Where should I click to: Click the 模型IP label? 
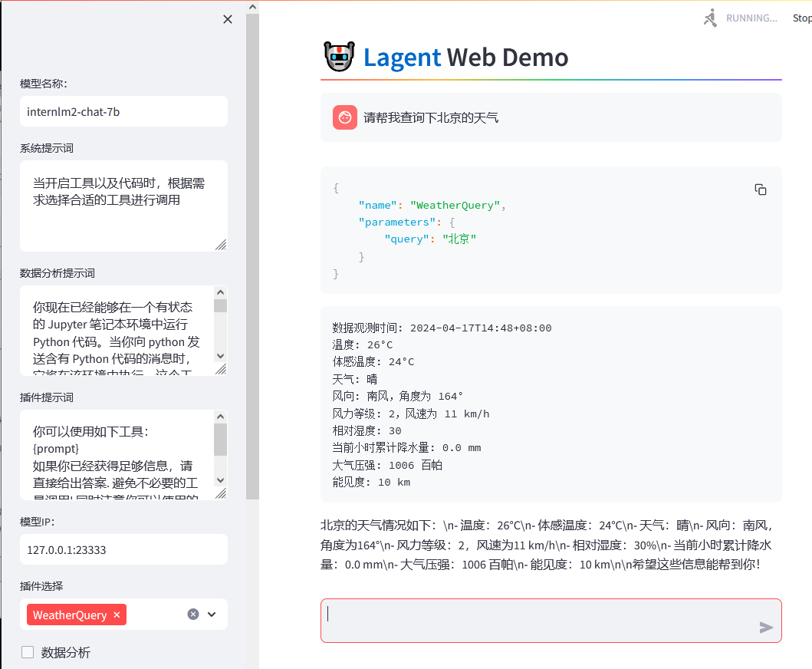tap(38, 522)
